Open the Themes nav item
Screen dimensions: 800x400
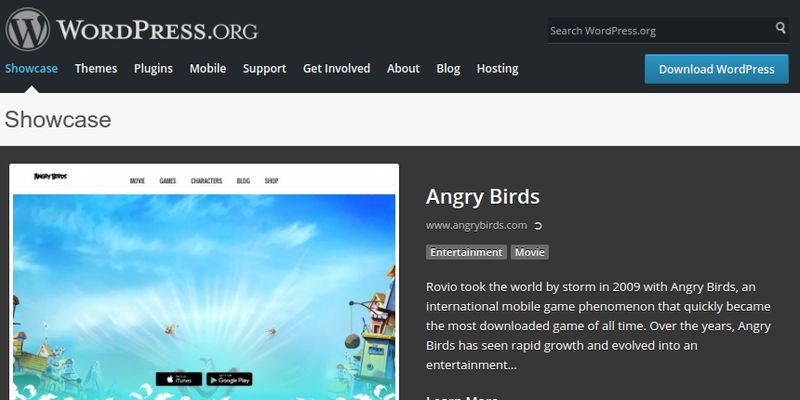click(96, 68)
